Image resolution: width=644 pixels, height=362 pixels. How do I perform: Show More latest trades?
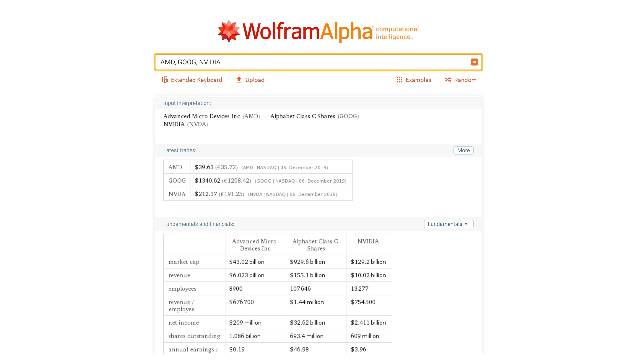463,150
